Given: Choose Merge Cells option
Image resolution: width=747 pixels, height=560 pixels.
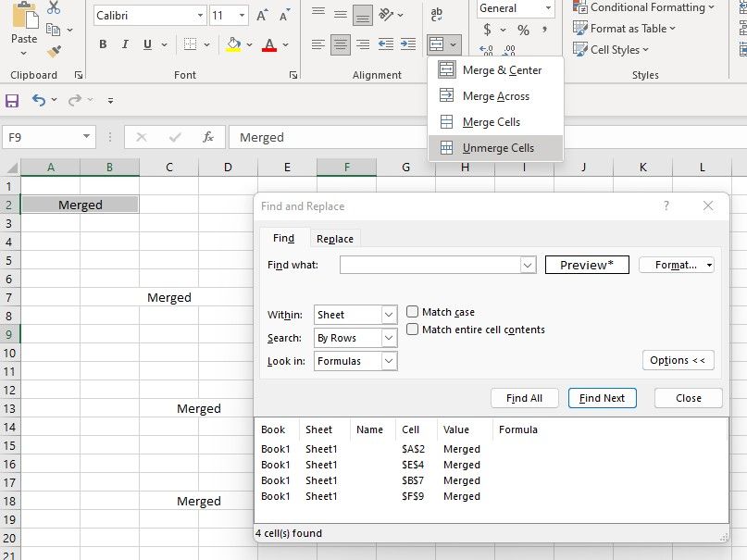Looking at the screenshot, I should click(495, 122).
